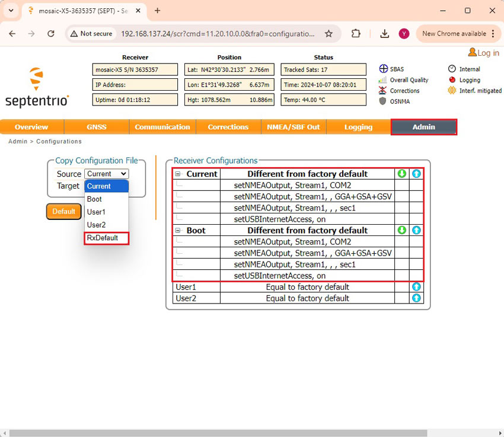Open the Chrome extensions puzzle icon

[x=356, y=34]
